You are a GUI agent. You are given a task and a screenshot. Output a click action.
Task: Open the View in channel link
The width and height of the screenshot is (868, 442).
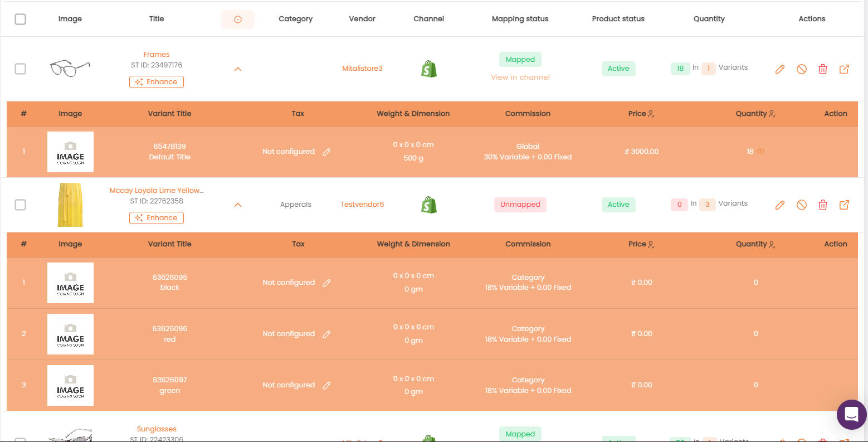(520, 77)
